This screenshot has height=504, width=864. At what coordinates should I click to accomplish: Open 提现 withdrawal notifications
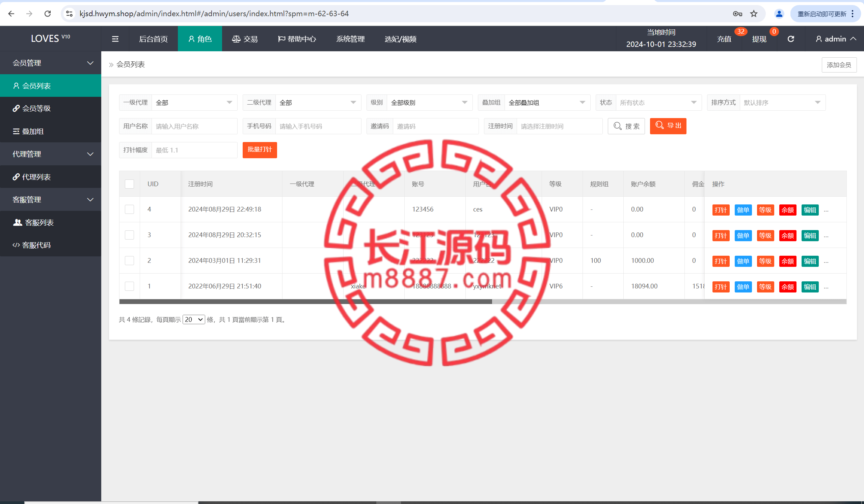point(759,39)
